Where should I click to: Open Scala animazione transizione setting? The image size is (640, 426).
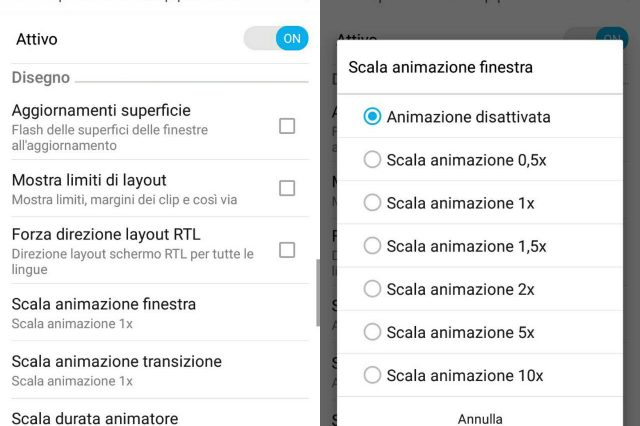click(x=117, y=369)
